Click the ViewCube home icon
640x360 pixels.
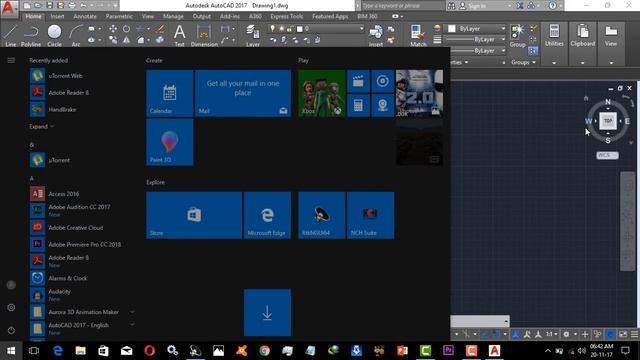[x=586, y=98]
